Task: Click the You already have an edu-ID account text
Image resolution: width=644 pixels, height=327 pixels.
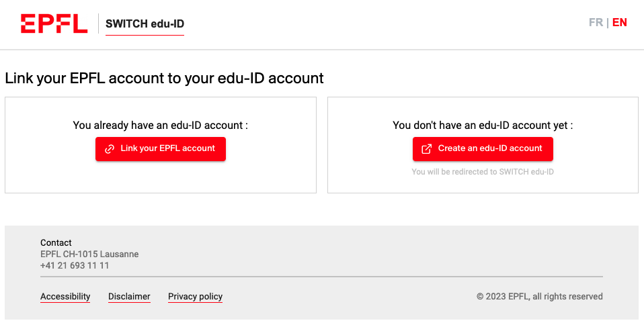Action: coord(161,126)
